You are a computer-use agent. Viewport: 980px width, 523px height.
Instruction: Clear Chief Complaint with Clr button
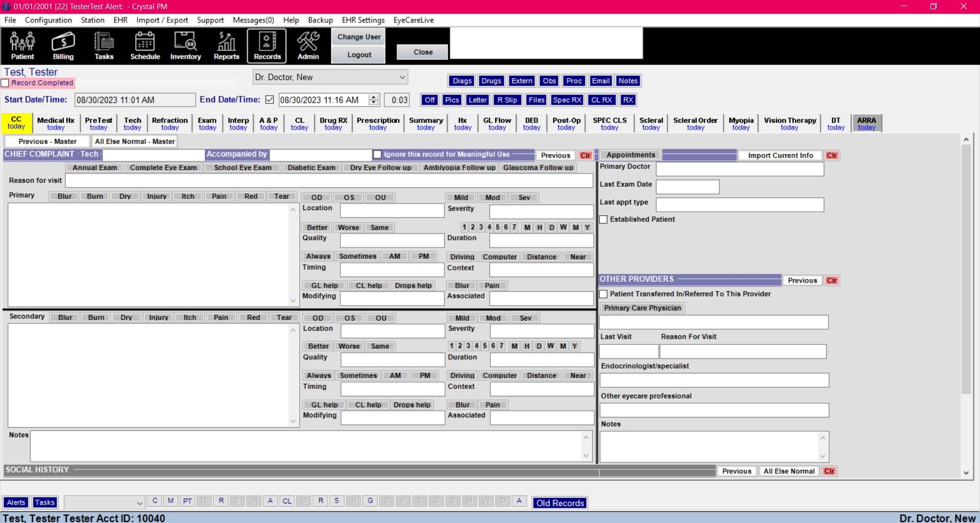pyautogui.click(x=585, y=155)
